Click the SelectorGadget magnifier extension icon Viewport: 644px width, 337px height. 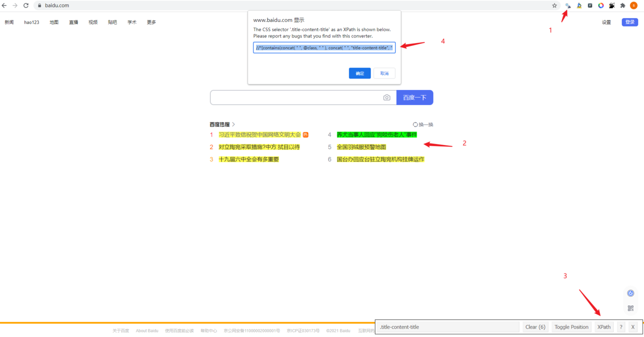coord(568,6)
